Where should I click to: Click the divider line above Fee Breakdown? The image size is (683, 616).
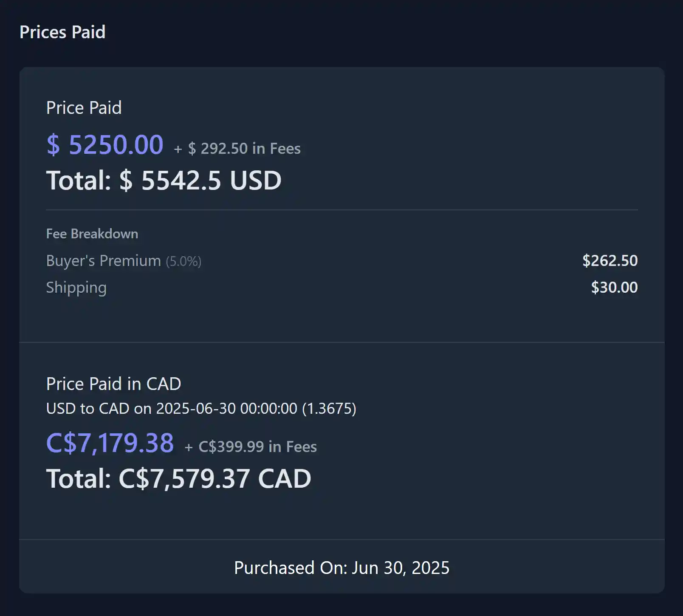coord(341,210)
